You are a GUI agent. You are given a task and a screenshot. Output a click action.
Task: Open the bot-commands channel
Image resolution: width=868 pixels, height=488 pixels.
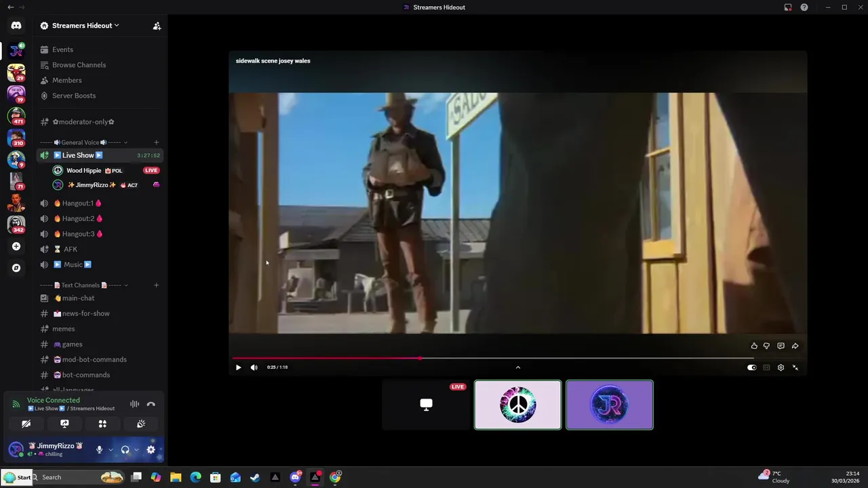(x=100, y=375)
